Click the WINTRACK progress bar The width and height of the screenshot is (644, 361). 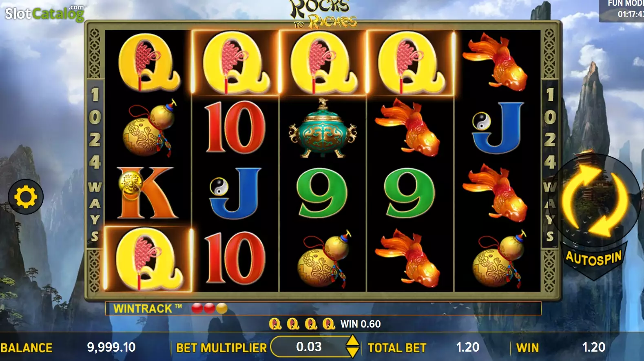[323, 308]
